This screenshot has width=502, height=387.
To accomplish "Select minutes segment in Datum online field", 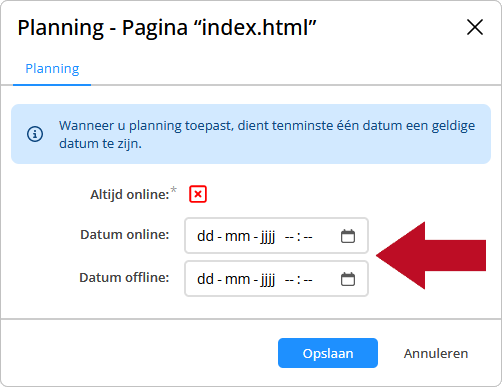I will (308, 236).
